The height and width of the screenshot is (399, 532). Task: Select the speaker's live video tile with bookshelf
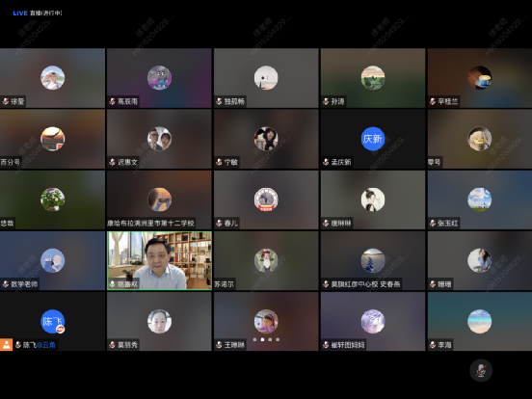pos(159,260)
